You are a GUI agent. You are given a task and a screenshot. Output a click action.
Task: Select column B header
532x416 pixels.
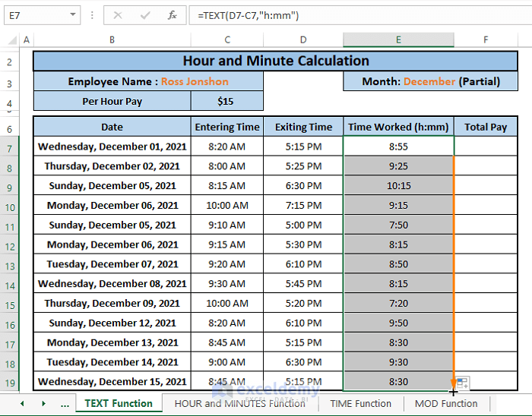tap(112, 39)
